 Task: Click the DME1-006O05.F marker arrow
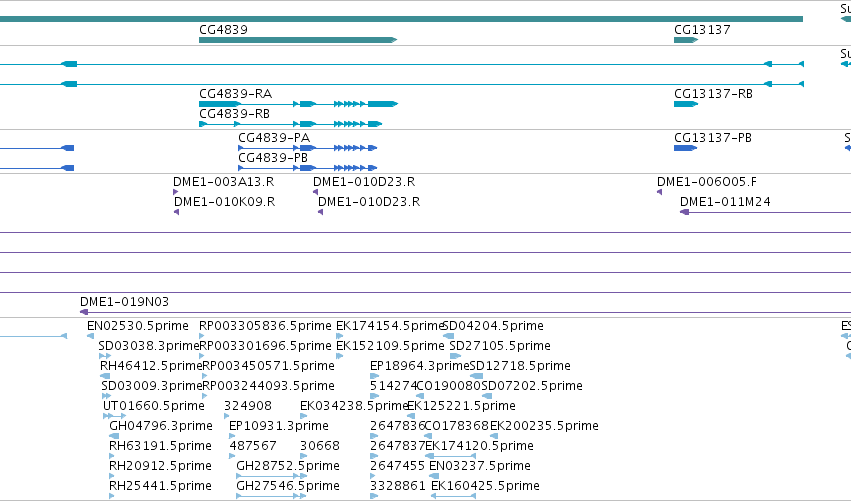[659, 192]
